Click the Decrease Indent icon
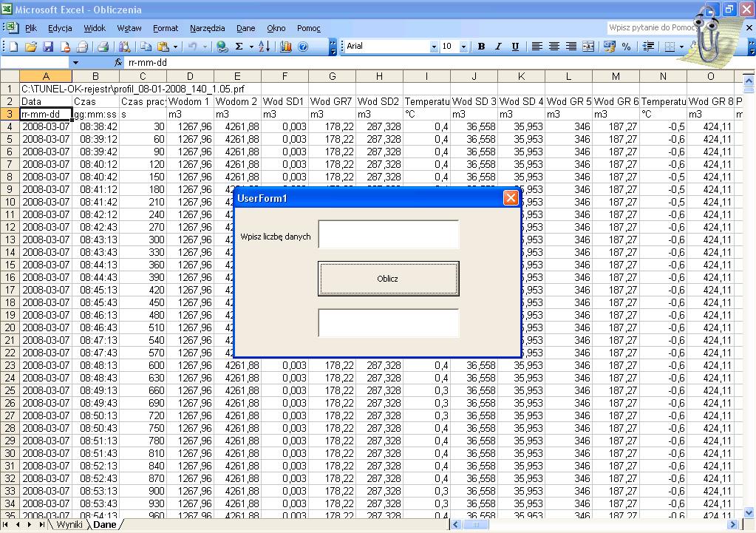 coord(649,47)
